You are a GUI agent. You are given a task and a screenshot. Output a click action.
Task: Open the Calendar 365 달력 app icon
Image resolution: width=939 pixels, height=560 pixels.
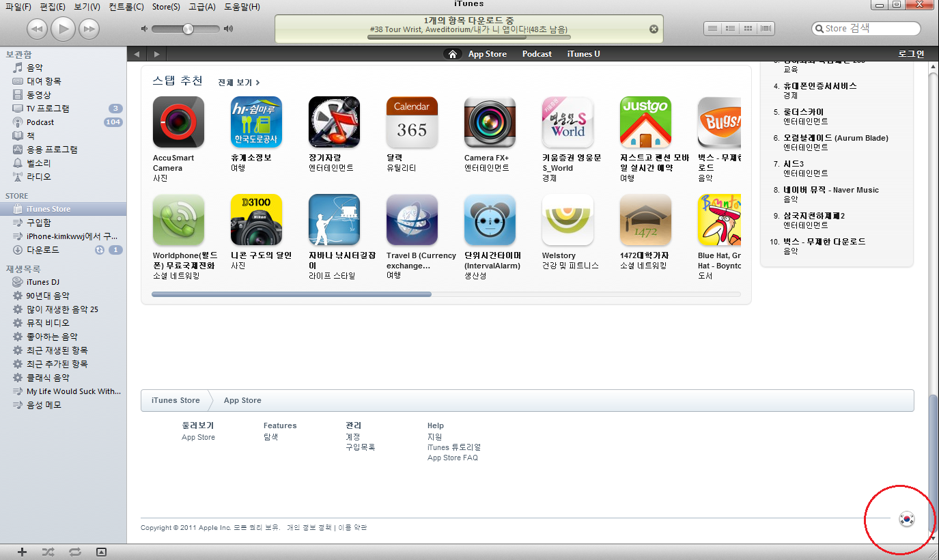[x=412, y=122]
